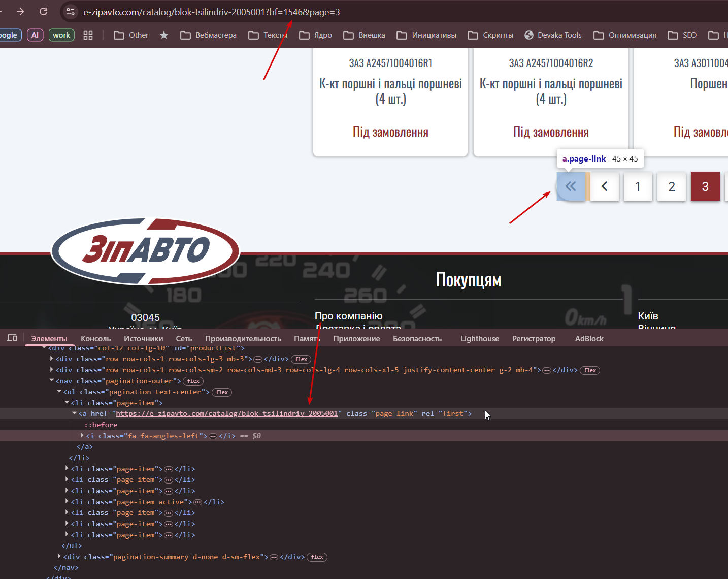Open the Оптимизация bookmarks folder
The image size is (728, 579).
pos(625,35)
